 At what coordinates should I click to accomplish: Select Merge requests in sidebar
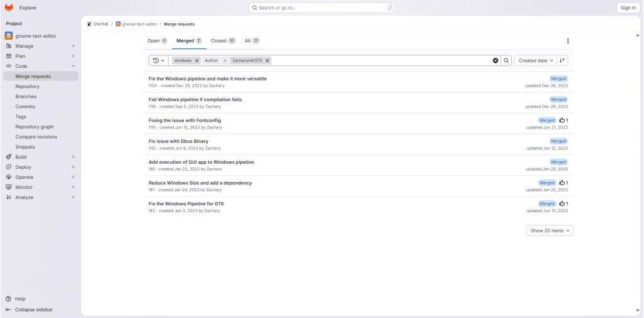click(41, 76)
